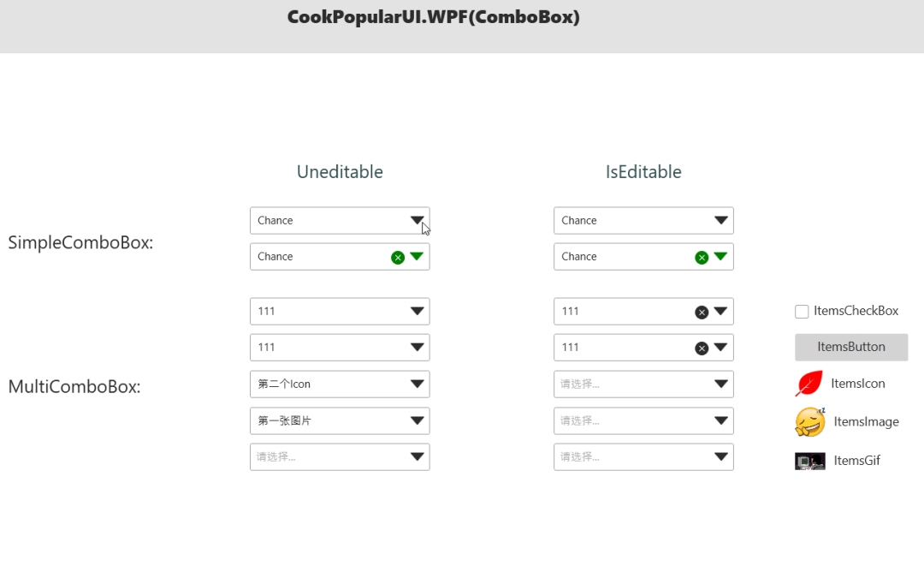Image resolution: width=924 pixels, height=578 pixels.
Task: Click green clear icon in Uneditable Chance combo
Action: (x=398, y=257)
